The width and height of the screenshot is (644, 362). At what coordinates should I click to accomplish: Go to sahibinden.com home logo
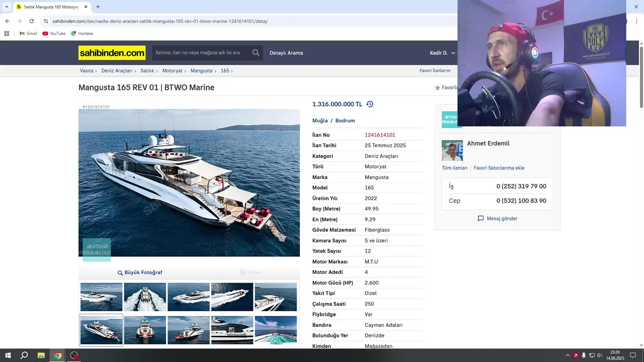pos(112,53)
